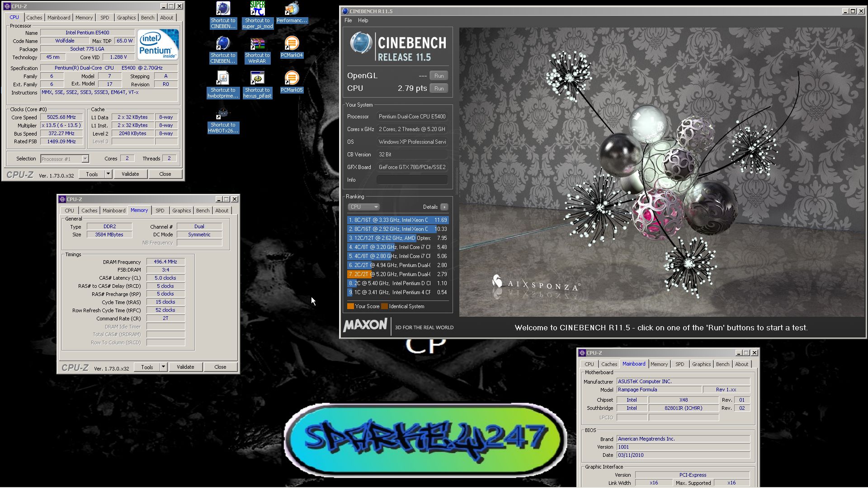The image size is (868, 488).
Task: Click CPU-Z title icon in Mainboard window
Action: [582, 353]
